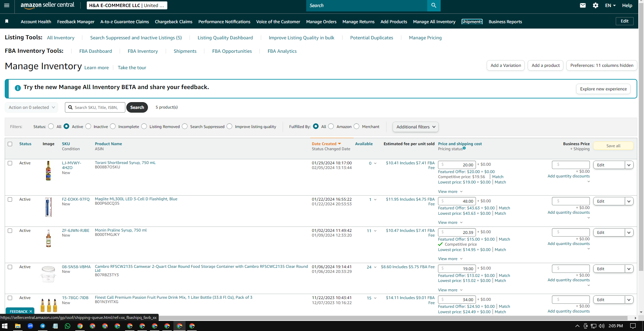Image resolution: width=644 pixels, height=331 pixels.
Task: Open the EN language dropdown
Action: [x=610, y=5]
